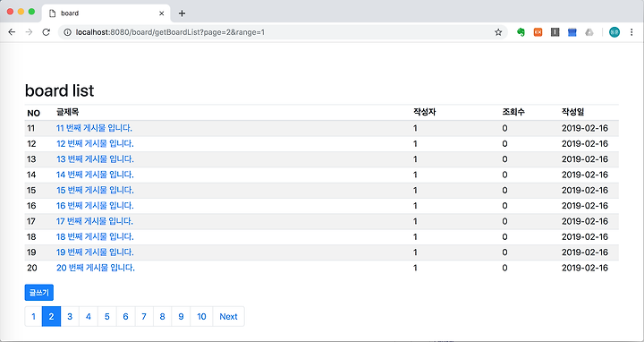Bookmark this page with the star
Image resolution: width=644 pixels, height=342 pixels.
pos(498,32)
